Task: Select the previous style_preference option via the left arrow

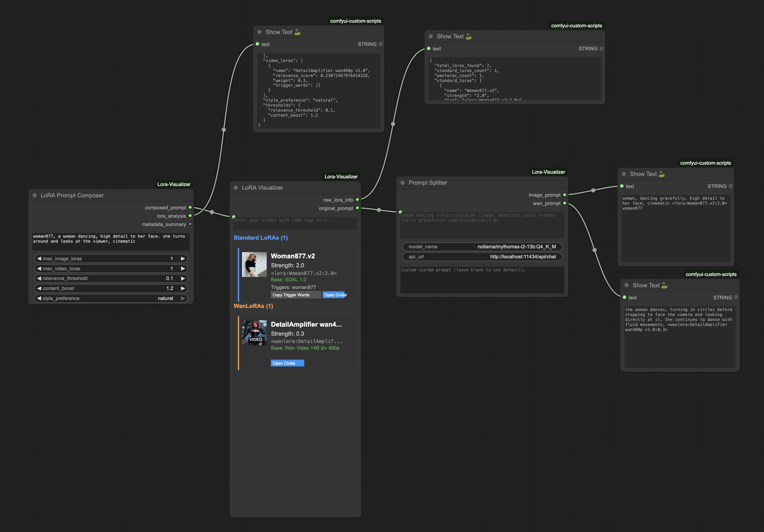Action: 39,298
